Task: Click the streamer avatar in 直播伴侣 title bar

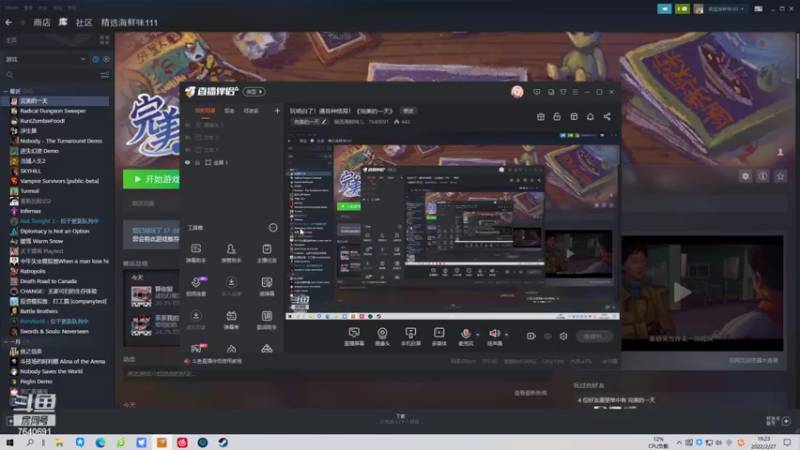Action: [517, 92]
